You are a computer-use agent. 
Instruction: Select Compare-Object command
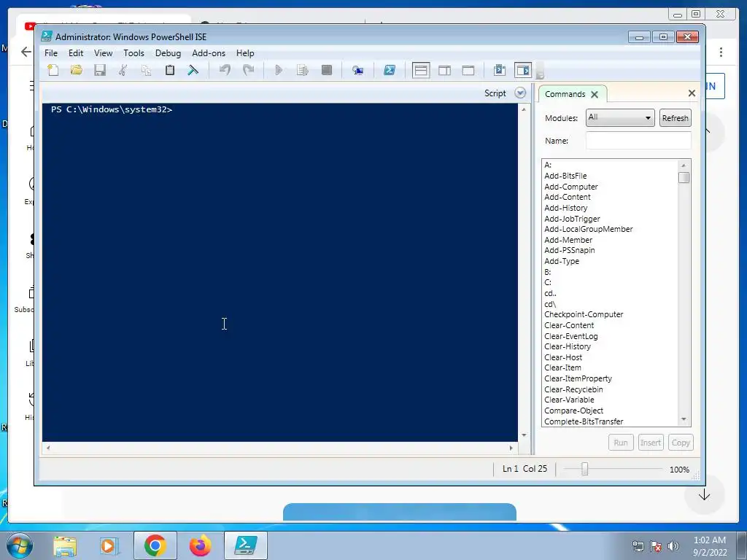point(573,411)
